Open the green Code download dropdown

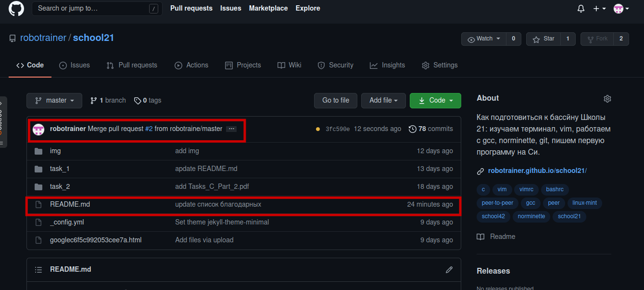tap(435, 101)
